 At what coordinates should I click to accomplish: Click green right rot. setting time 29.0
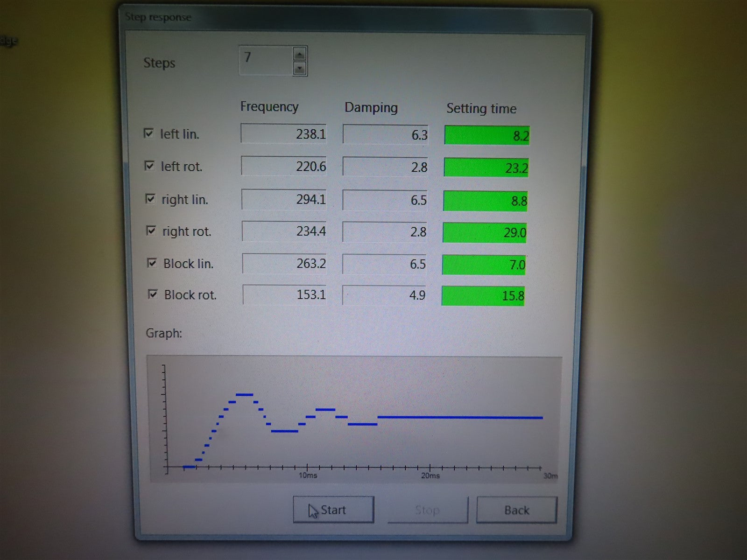[x=485, y=232]
